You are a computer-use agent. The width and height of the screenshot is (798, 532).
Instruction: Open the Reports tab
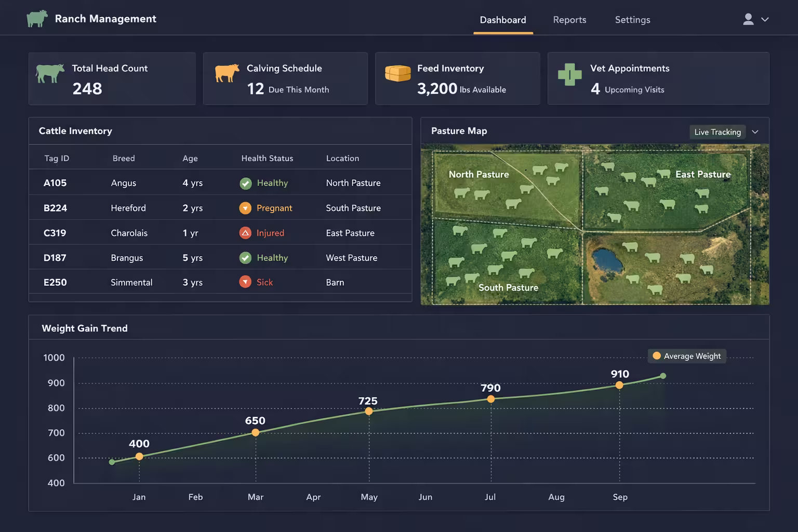[x=569, y=20]
